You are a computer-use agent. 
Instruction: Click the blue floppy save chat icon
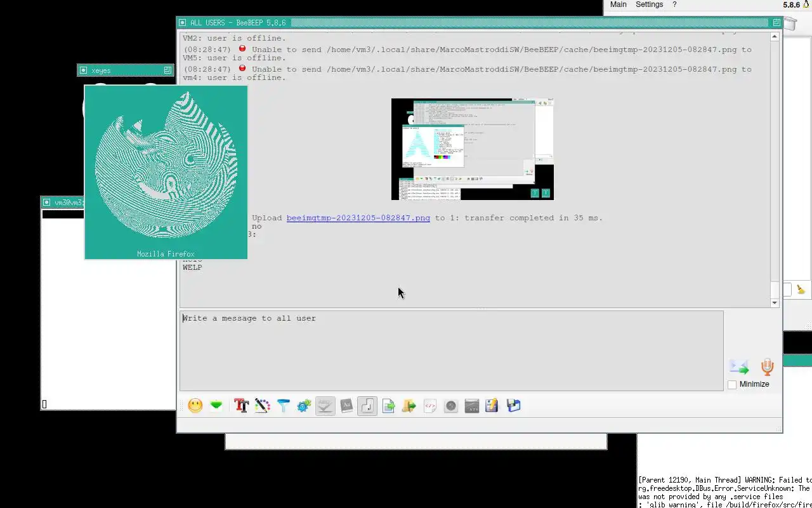514,406
